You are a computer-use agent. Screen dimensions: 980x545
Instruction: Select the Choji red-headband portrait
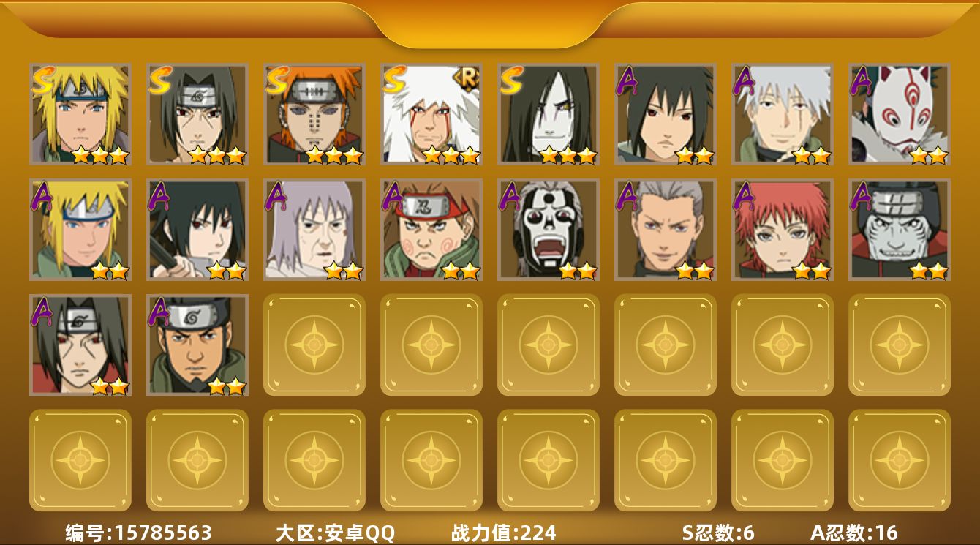431,230
